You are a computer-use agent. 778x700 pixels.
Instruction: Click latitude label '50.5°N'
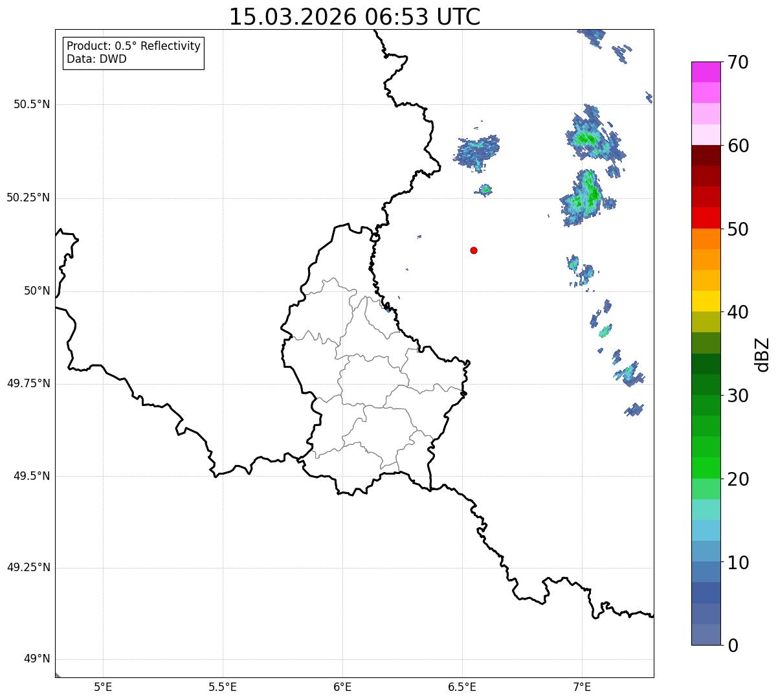pyautogui.click(x=31, y=104)
